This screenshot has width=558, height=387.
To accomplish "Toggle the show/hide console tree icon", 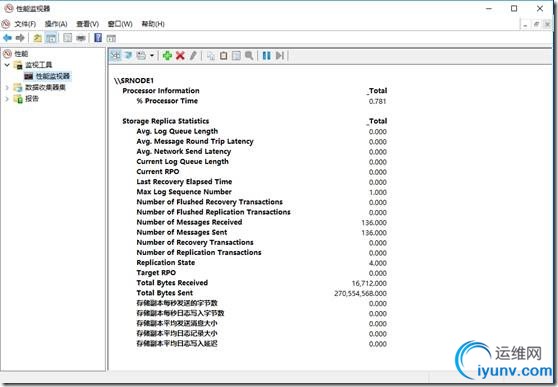I will (x=51, y=38).
